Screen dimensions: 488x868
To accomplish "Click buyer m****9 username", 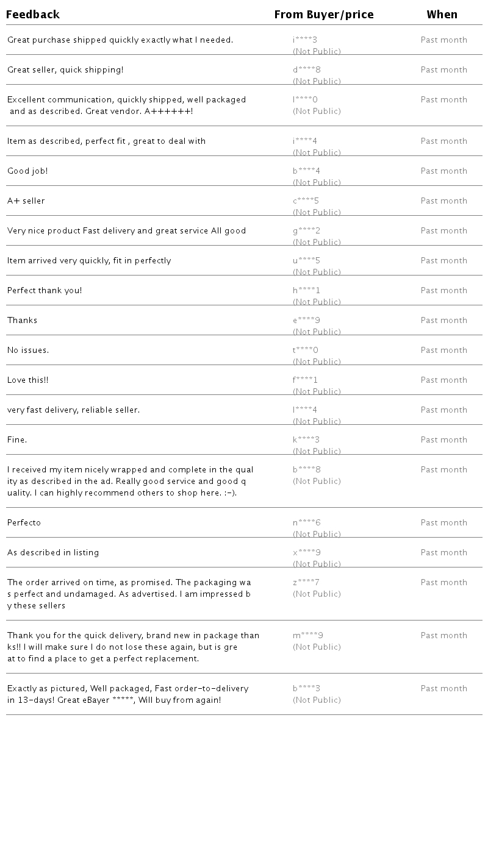I will [307, 636].
